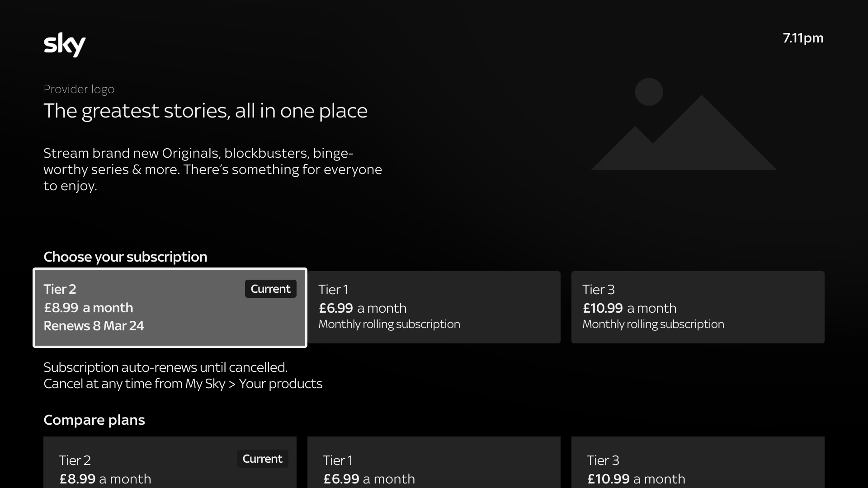Open Tier 1 plan under Compare plans
Viewport: 868px width, 488px height.
pyautogui.click(x=434, y=462)
